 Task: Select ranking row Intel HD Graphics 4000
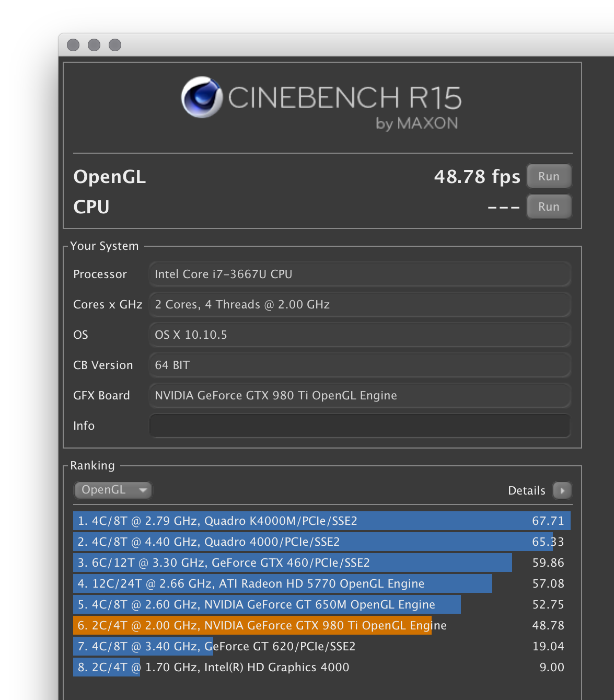click(322, 667)
